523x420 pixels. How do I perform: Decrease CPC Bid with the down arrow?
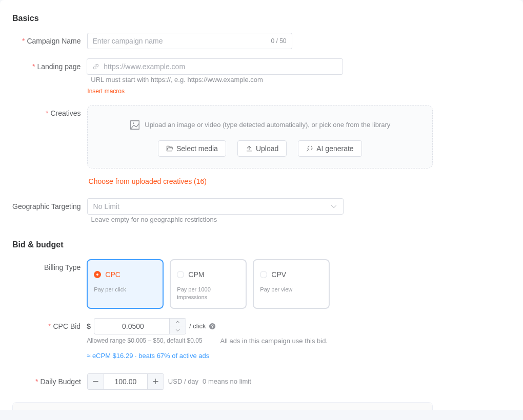(x=178, y=330)
